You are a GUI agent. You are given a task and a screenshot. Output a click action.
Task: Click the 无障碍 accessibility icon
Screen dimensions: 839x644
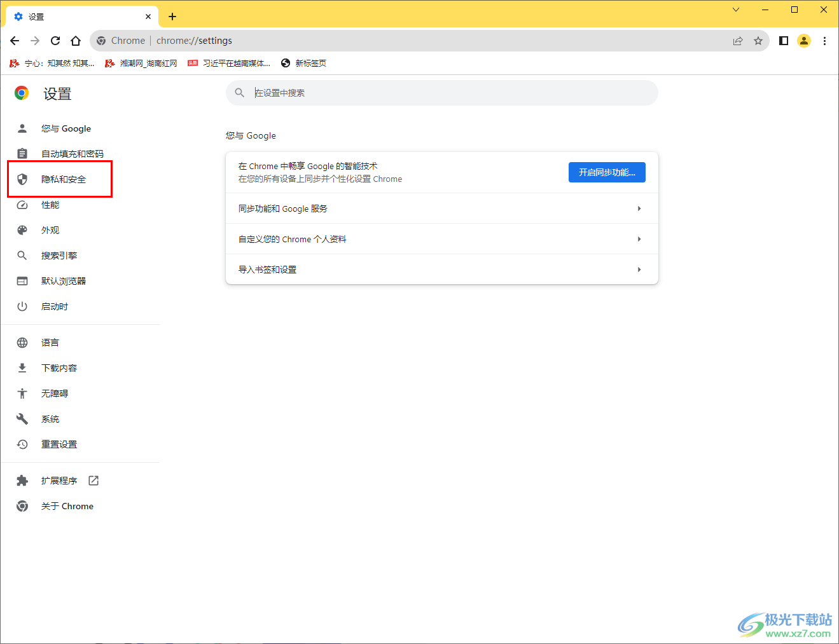click(x=22, y=394)
